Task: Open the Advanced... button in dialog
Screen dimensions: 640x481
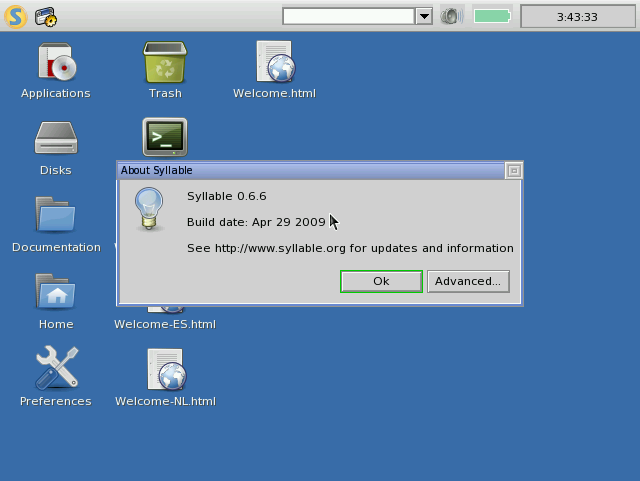Action: (468, 281)
